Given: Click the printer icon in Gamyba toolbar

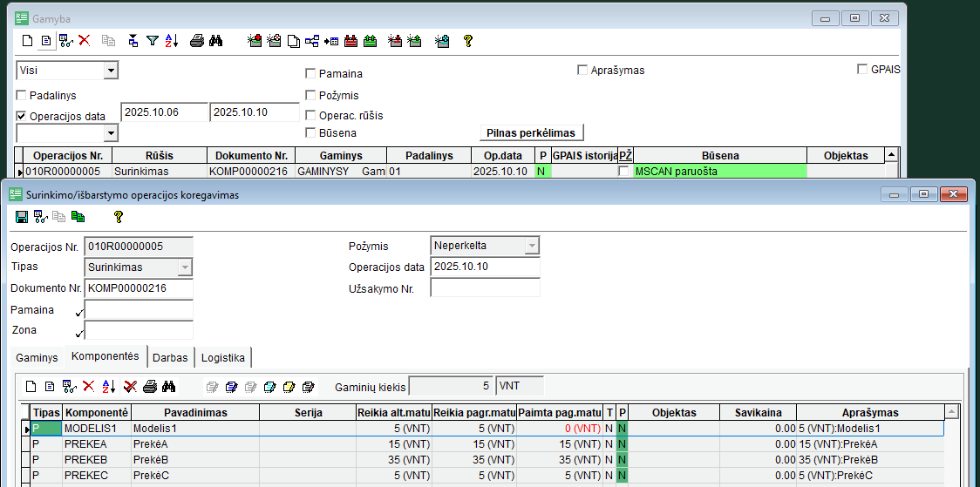Looking at the screenshot, I should pos(197,40).
